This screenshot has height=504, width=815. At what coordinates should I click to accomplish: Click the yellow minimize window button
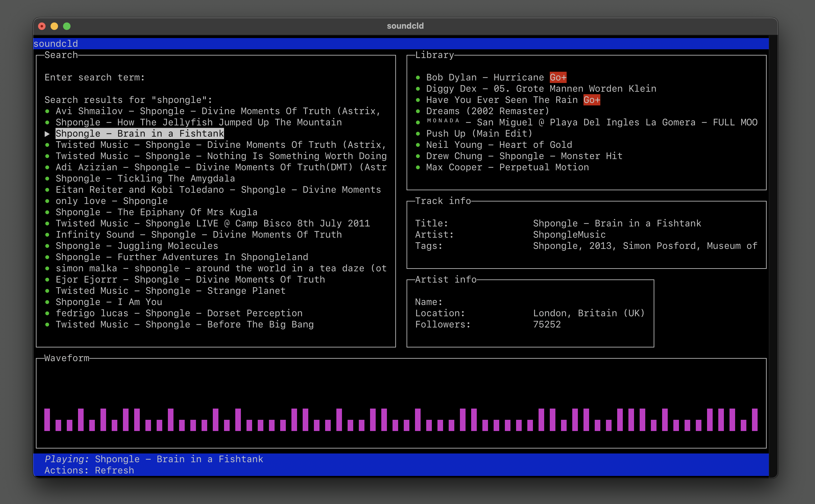54,26
